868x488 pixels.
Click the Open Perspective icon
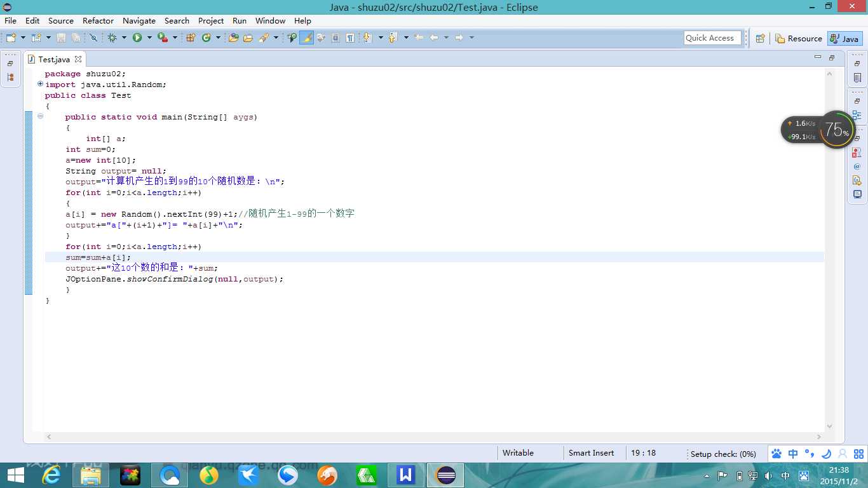(760, 38)
